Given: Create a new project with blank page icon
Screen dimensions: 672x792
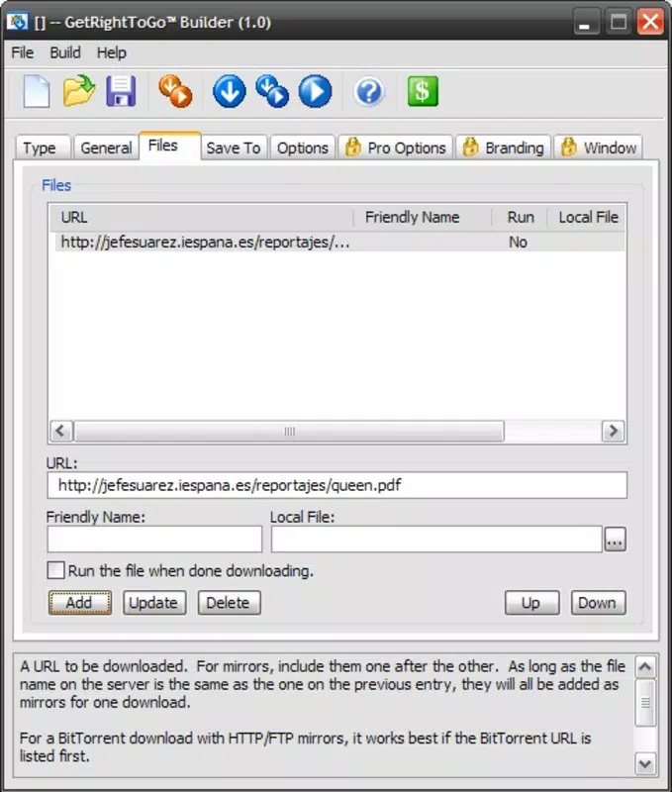Looking at the screenshot, I should coord(37,91).
